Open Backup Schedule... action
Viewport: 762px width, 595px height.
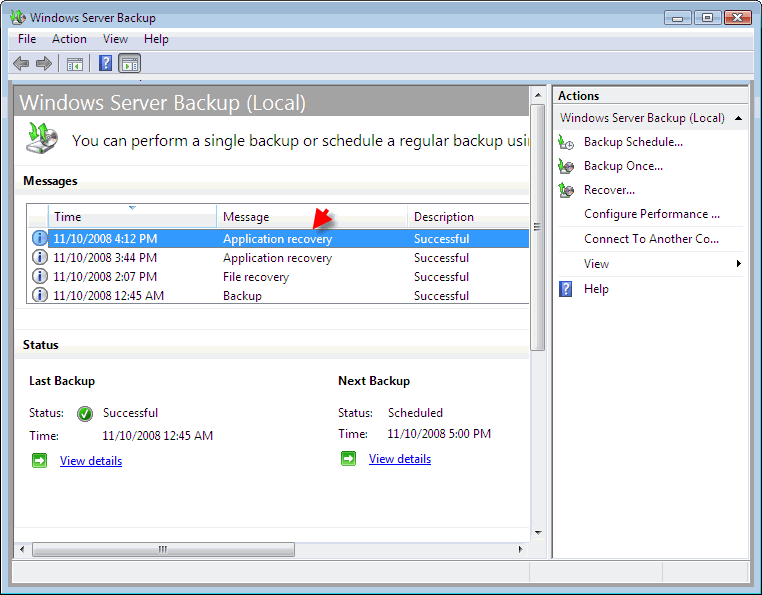[633, 142]
